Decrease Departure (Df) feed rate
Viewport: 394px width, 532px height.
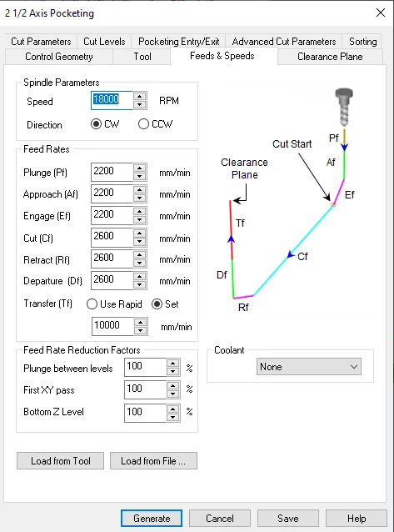[140, 285]
